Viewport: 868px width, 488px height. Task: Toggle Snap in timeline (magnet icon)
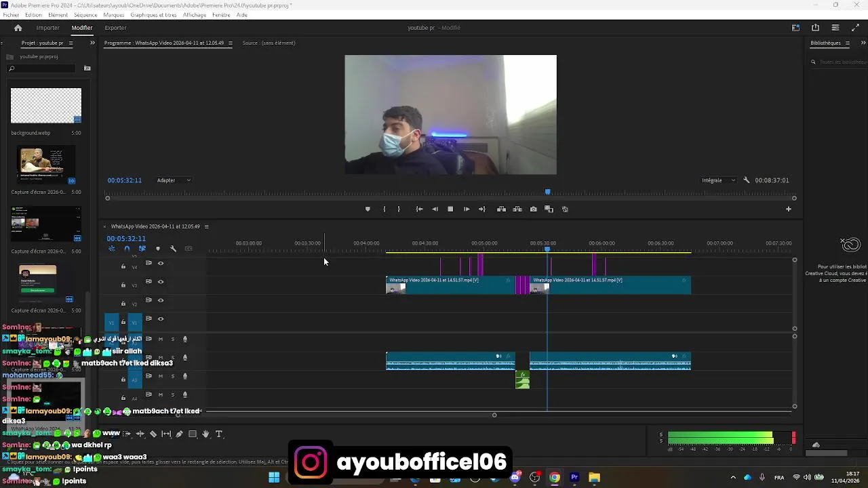127,249
